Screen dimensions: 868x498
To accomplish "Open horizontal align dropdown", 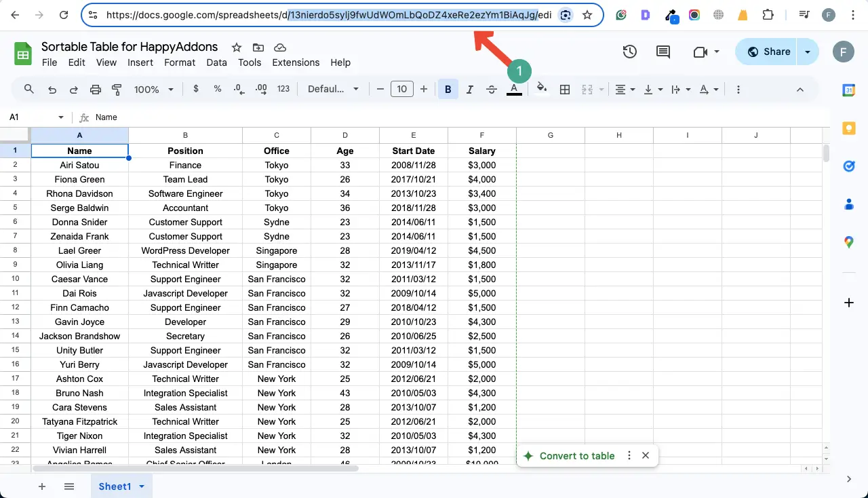I will coord(624,89).
